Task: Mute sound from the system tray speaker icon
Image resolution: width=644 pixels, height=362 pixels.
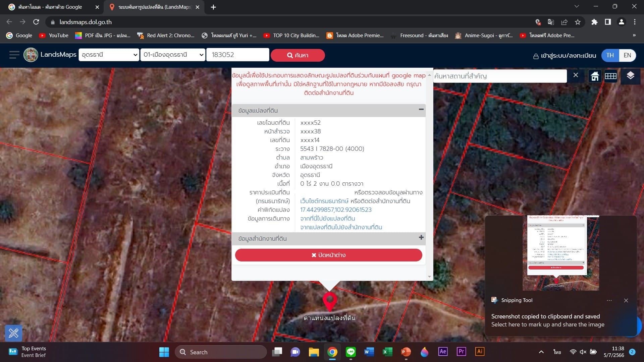Action: coord(583,352)
